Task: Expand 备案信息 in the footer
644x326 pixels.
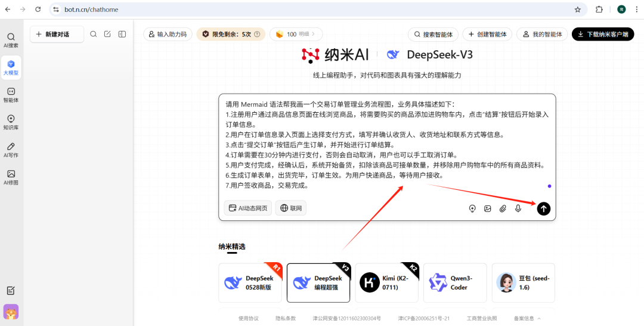Action: 527,318
